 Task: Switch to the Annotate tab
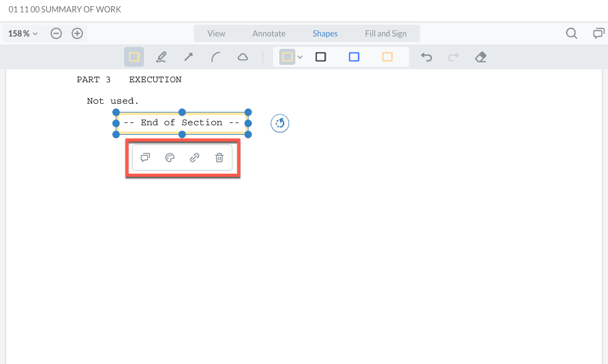(269, 33)
